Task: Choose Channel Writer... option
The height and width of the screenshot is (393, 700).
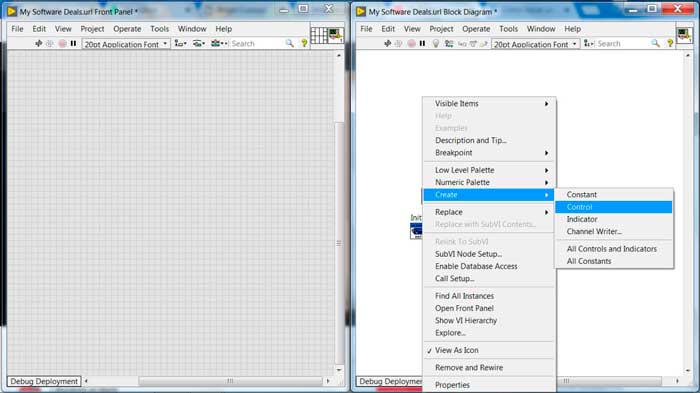Action: [x=614, y=232]
